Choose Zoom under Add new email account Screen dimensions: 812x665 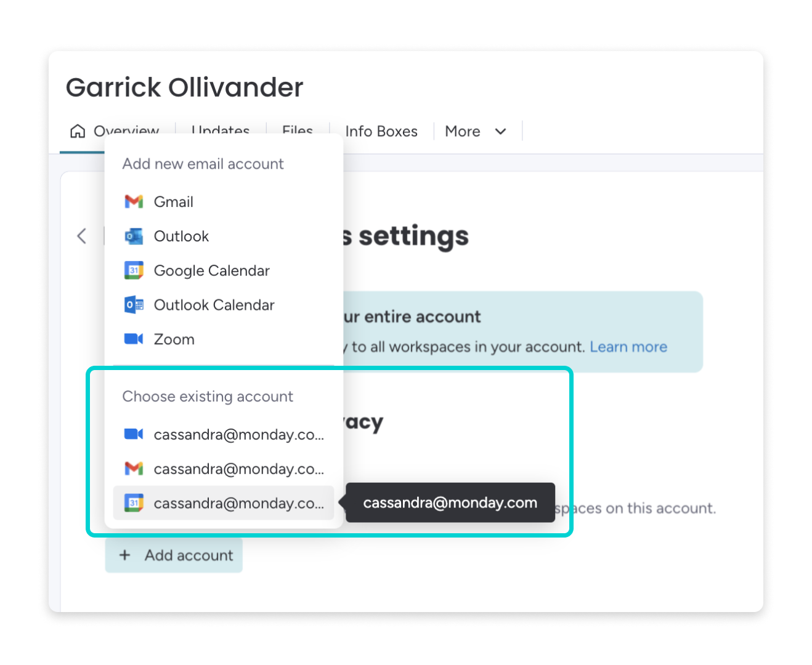click(x=174, y=339)
